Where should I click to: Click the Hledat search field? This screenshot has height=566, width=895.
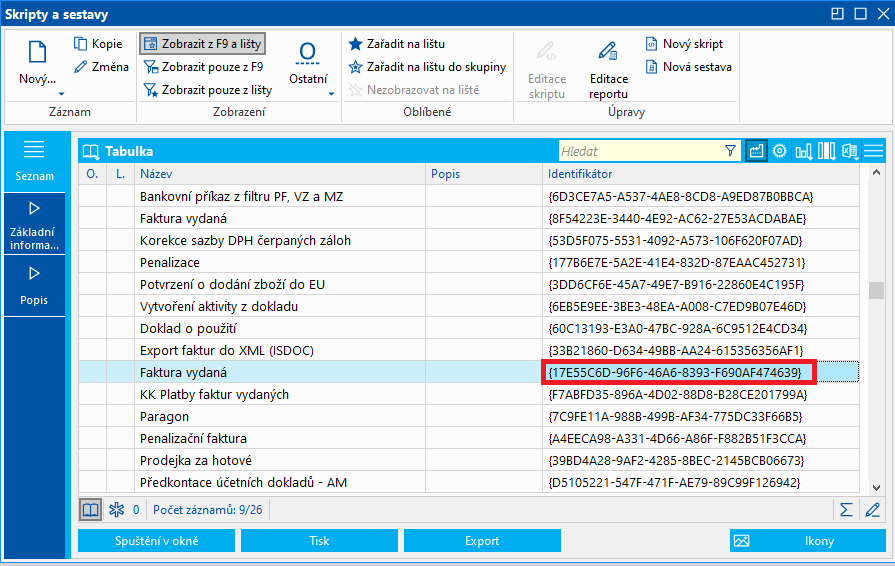tap(640, 151)
